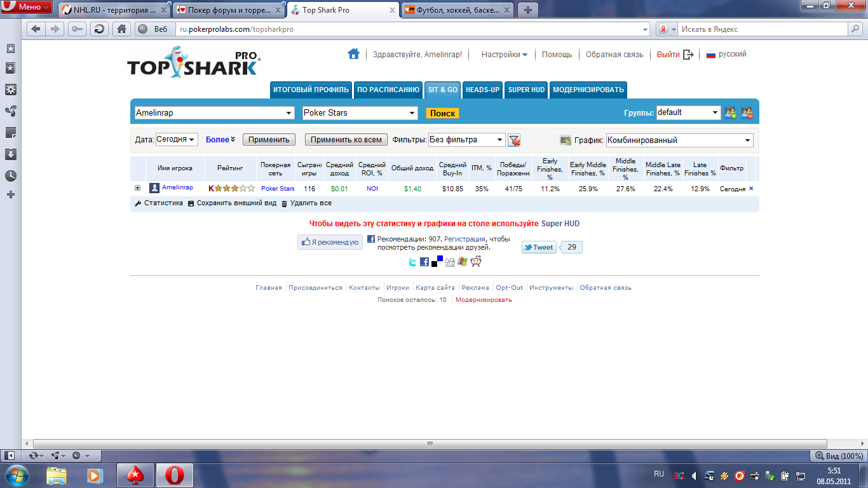Click the Применить ко всем button

tap(346, 140)
